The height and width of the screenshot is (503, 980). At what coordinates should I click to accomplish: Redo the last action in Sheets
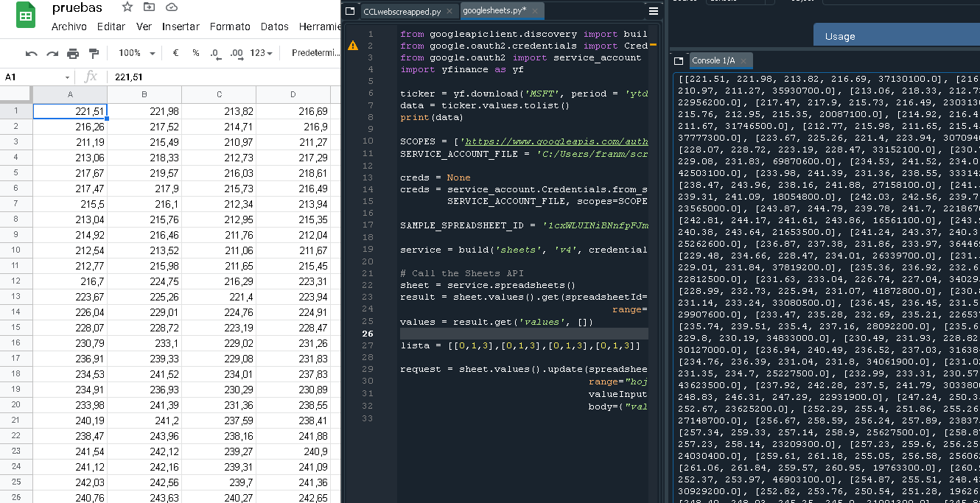(52, 53)
